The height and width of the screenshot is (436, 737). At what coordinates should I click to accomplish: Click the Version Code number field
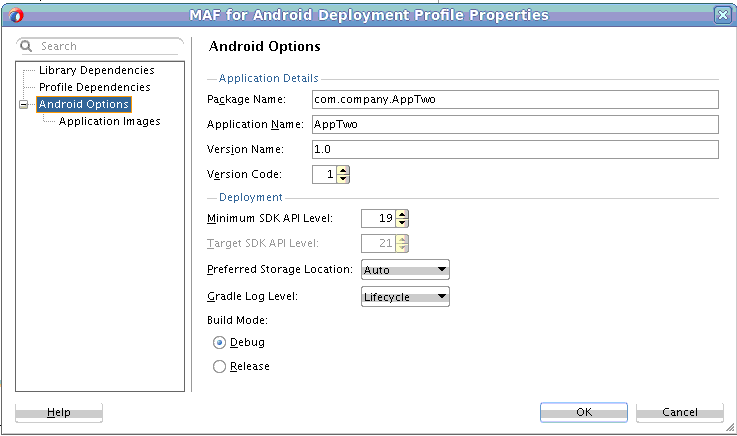[x=324, y=174]
